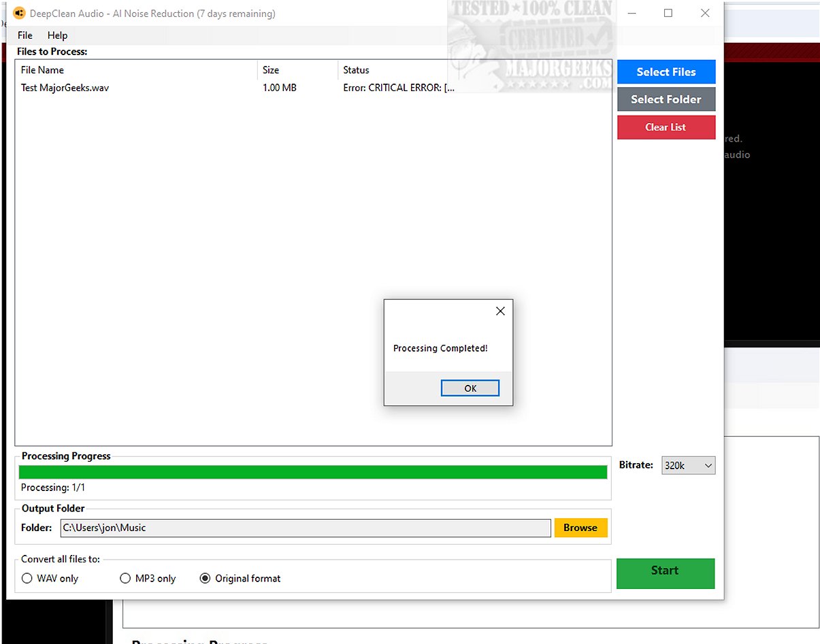The height and width of the screenshot is (644, 820).
Task: Click the Error: CRITICAL ERROR status cell
Action: click(x=399, y=88)
